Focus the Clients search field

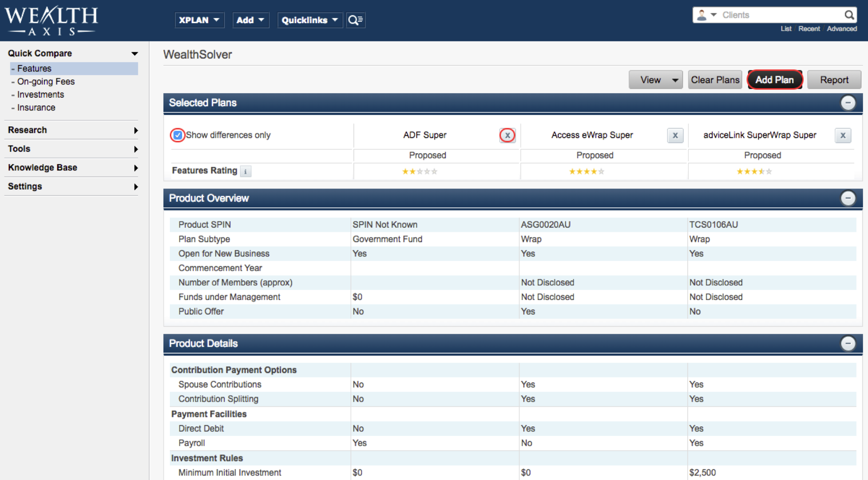pyautogui.click(x=781, y=15)
